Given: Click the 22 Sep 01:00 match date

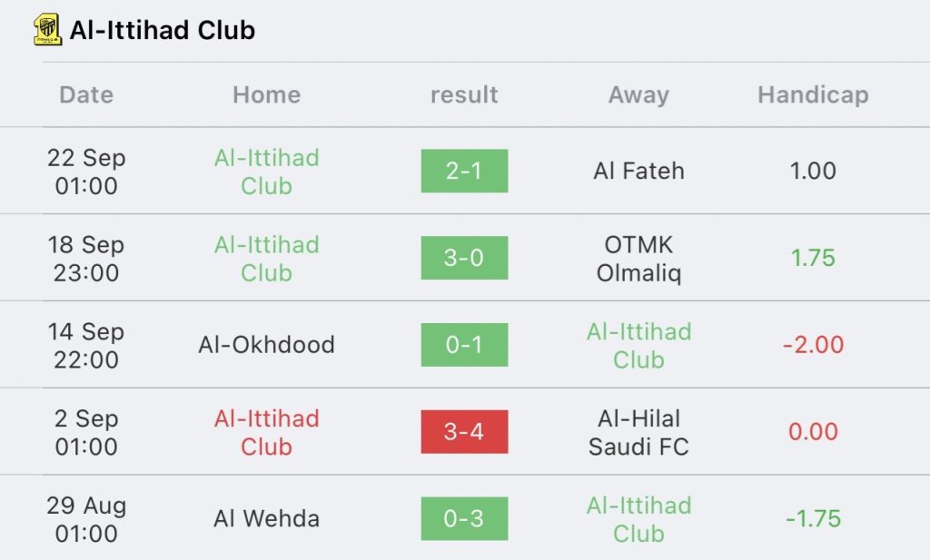Looking at the screenshot, I should click(x=86, y=171).
